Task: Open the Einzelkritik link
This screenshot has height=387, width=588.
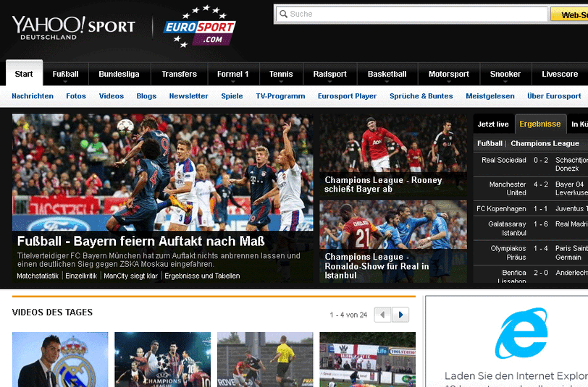Action: click(81, 276)
